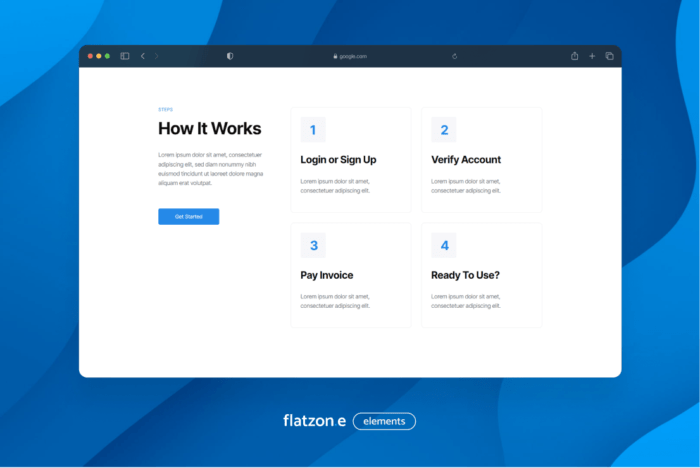Screen dimensions: 700x468
Task: Go back with the left arrow
Action: click(143, 56)
